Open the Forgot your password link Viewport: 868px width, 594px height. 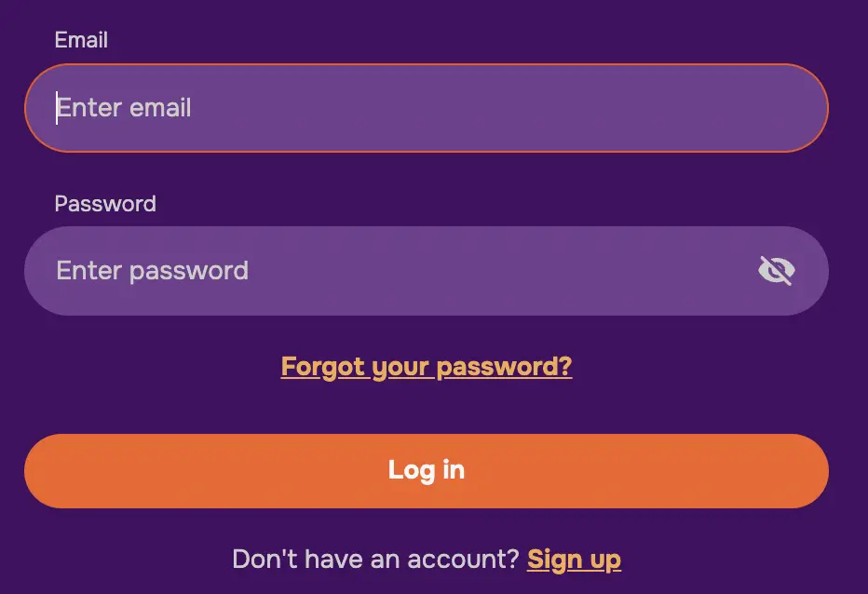(x=427, y=367)
